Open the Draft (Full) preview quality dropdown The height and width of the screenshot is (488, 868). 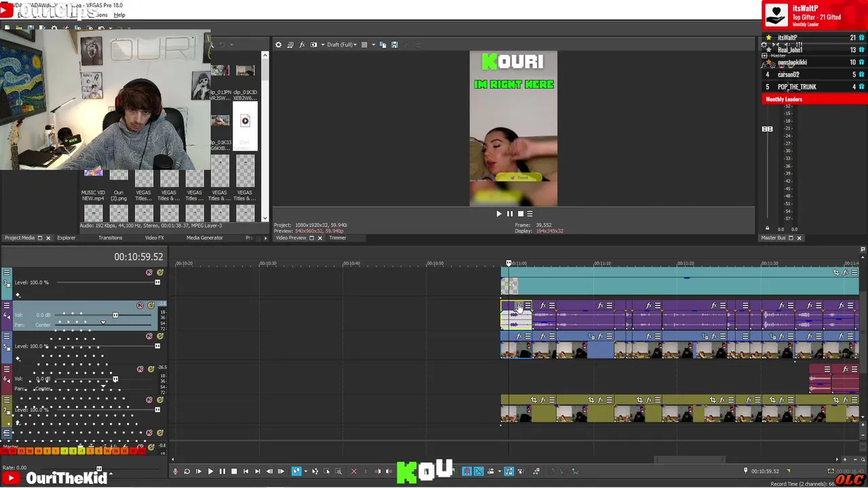point(342,45)
